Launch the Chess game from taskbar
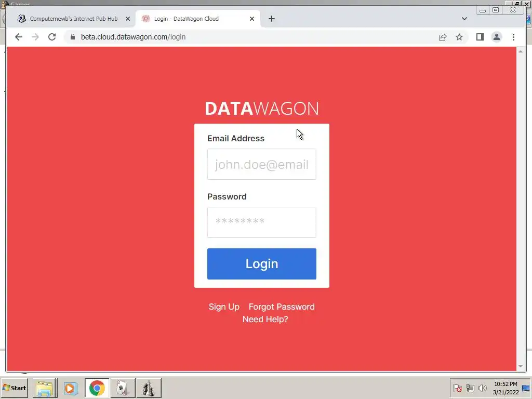The height and width of the screenshot is (399, 532). click(x=149, y=388)
